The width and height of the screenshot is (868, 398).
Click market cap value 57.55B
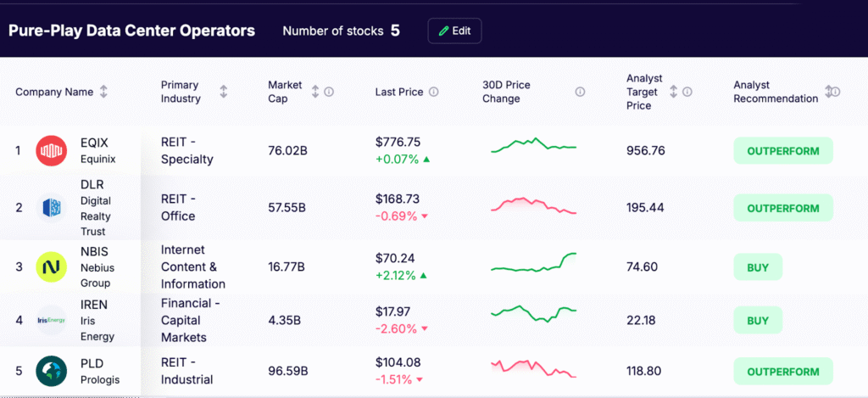[287, 208]
